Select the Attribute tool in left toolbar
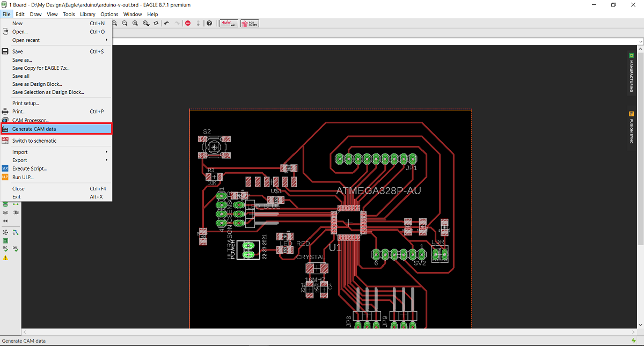Screen dimensions: 644x346 pyautogui.click(x=16, y=212)
